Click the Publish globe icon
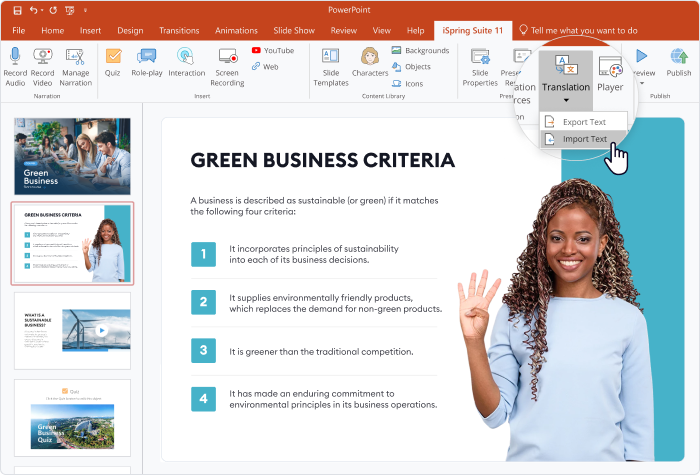Screen dimensions: 700x475 point(679,56)
